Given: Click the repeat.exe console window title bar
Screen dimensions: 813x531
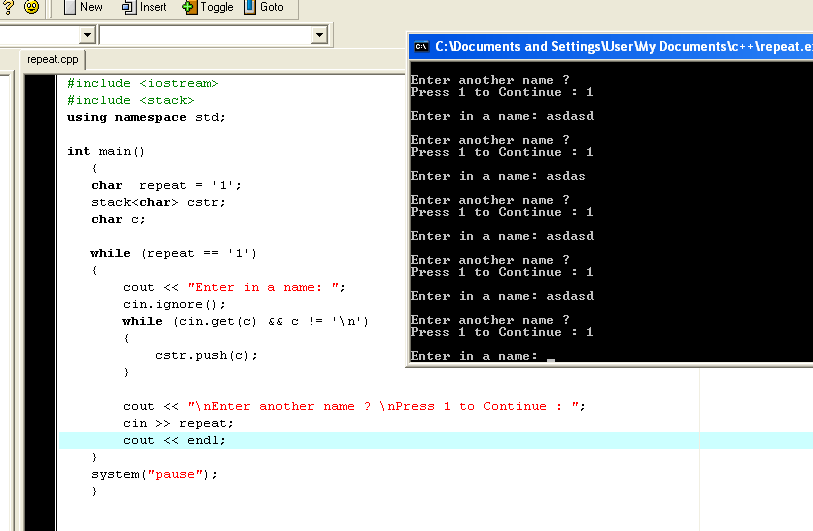Looking at the screenshot, I should (x=611, y=47).
